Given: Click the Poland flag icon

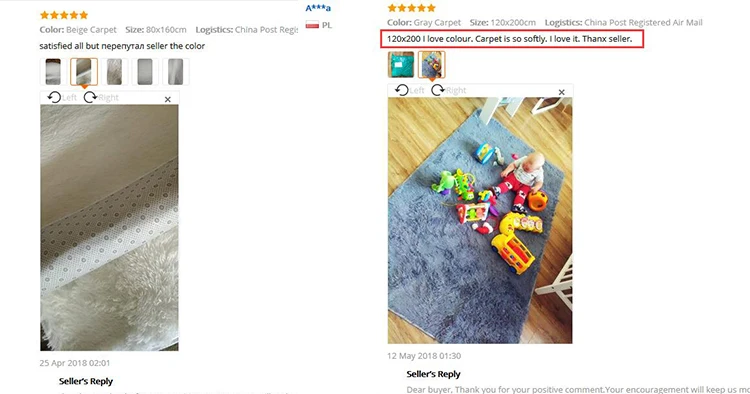Looking at the screenshot, I should pos(312,24).
